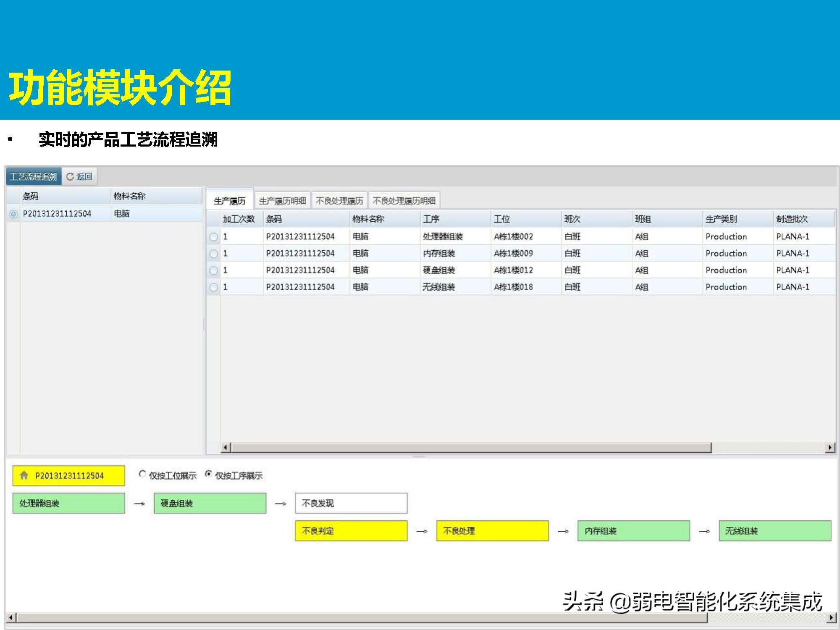840x630 pixels.
Task: Click the 不良发现 flow step box
Action: [351, 503]
